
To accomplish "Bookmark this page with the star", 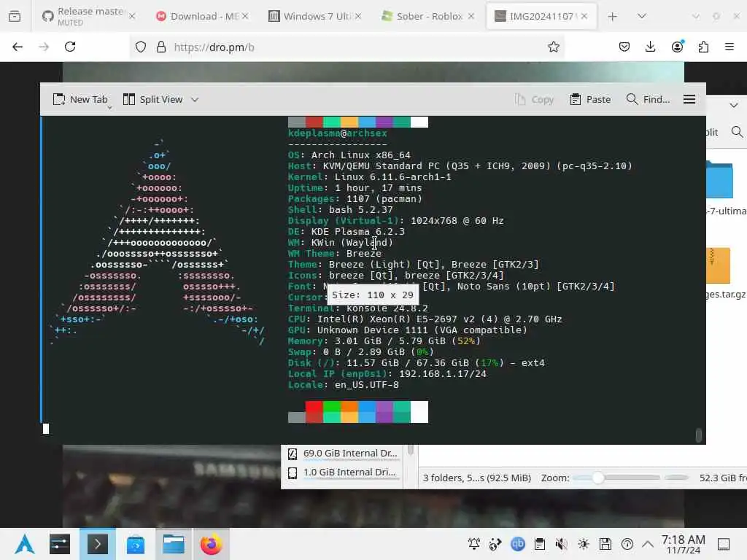I will (x=553, y=47).
